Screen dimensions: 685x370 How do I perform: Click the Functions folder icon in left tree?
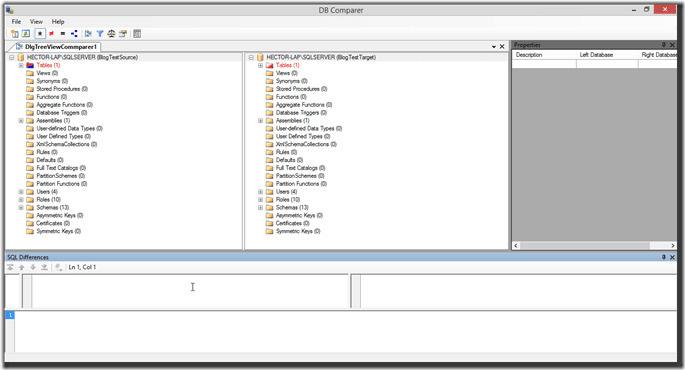point(30,97)
